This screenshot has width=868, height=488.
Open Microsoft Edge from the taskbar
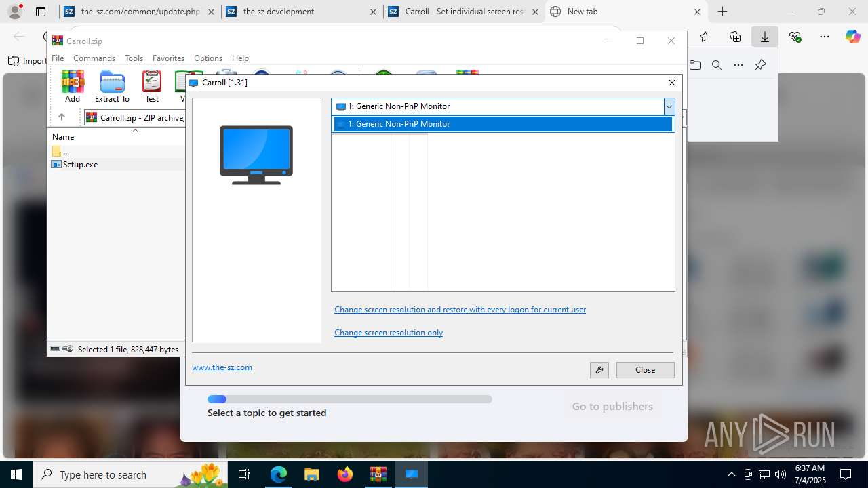click(x=279, y=474)
